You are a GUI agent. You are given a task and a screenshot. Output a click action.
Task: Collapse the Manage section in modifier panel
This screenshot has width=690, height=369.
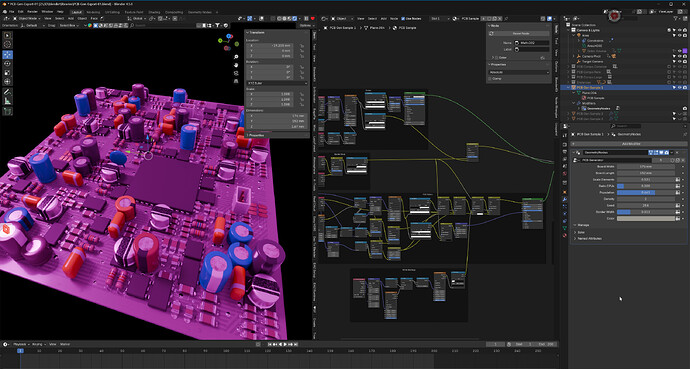point(575,225)
